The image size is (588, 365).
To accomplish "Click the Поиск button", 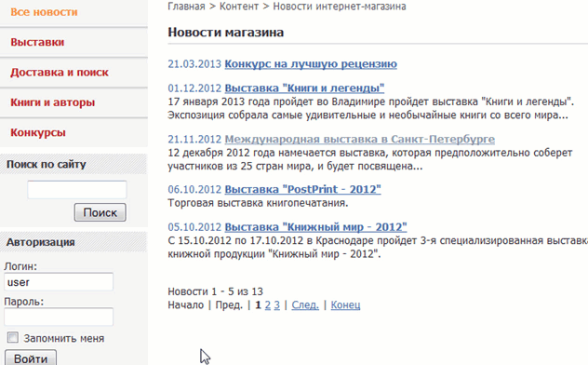I will (x=100, y=212).
